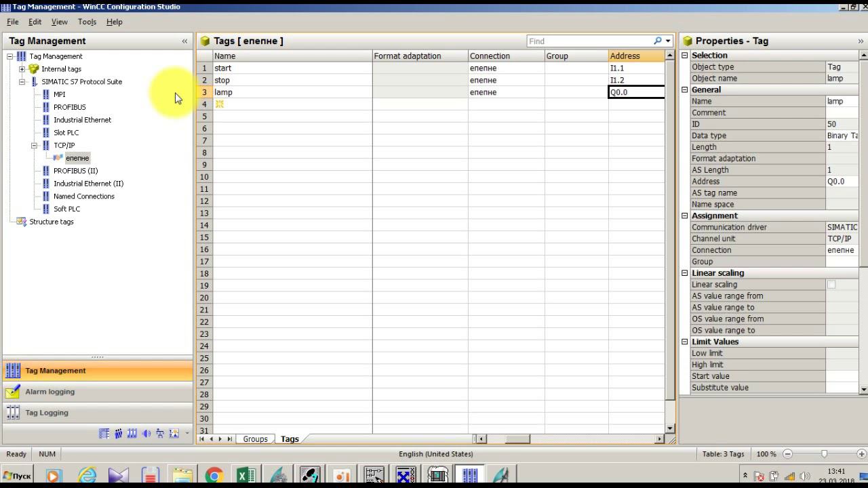This screenshot has height=488, width=868.
Task: Open Internet Explorer from the taskbar
Action: click(87, 476)
